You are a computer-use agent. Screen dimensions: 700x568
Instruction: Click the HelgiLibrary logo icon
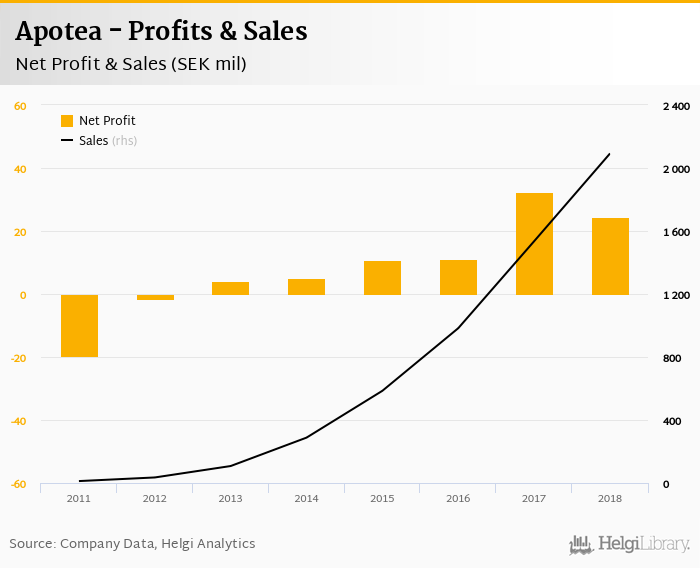click(x=580, y=544)
